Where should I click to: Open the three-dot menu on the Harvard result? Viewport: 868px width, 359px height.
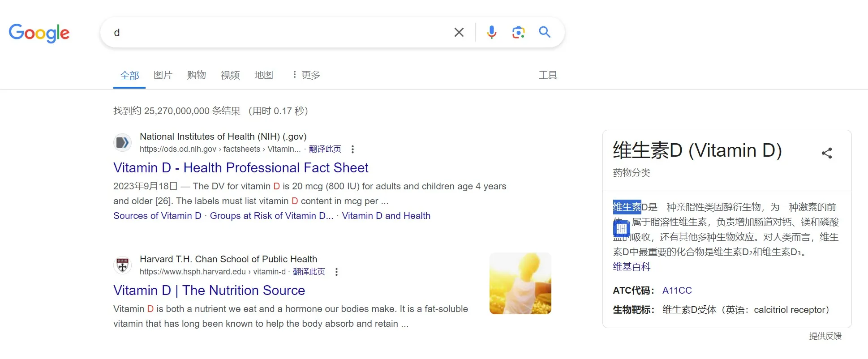tap(336, 272)
